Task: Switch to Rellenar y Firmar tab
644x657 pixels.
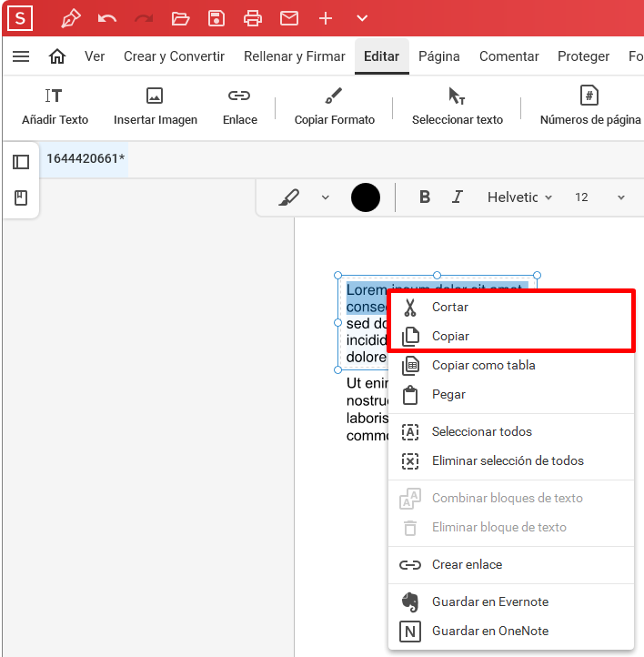Action: pyautogui.click(x=295, y=56)
